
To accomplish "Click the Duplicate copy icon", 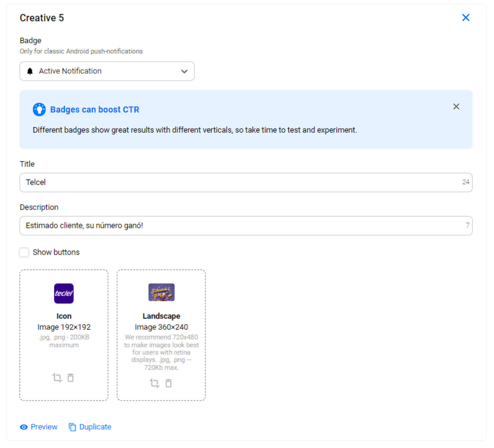I will [x=72, y=427].
